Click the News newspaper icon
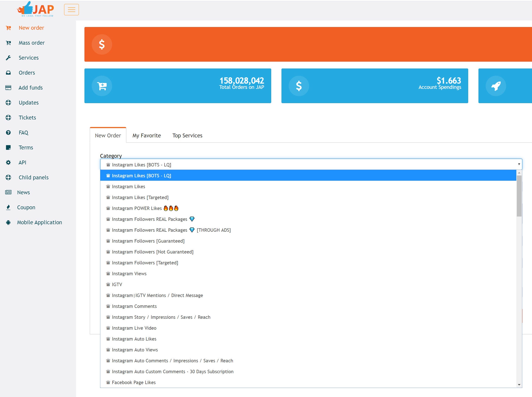 click(8, 192)
